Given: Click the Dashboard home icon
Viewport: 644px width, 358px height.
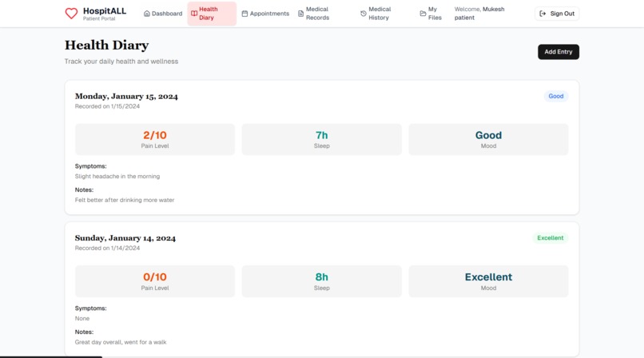Looking at the screenshot, I should tap(147, 14).
